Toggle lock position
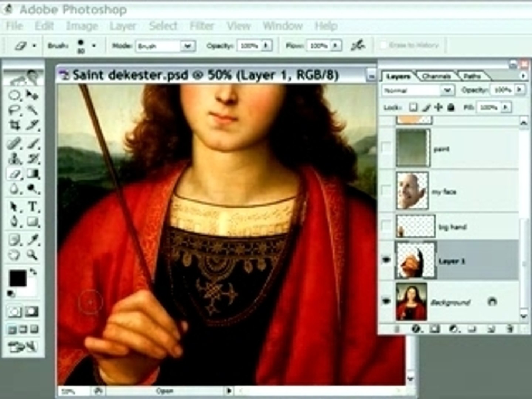 click(x=439, y=108)
